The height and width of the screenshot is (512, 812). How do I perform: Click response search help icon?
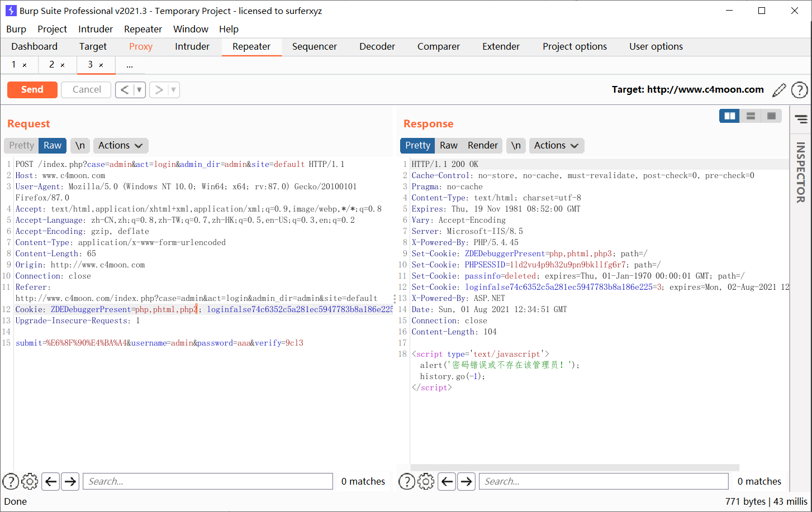(x=407, y=481)
